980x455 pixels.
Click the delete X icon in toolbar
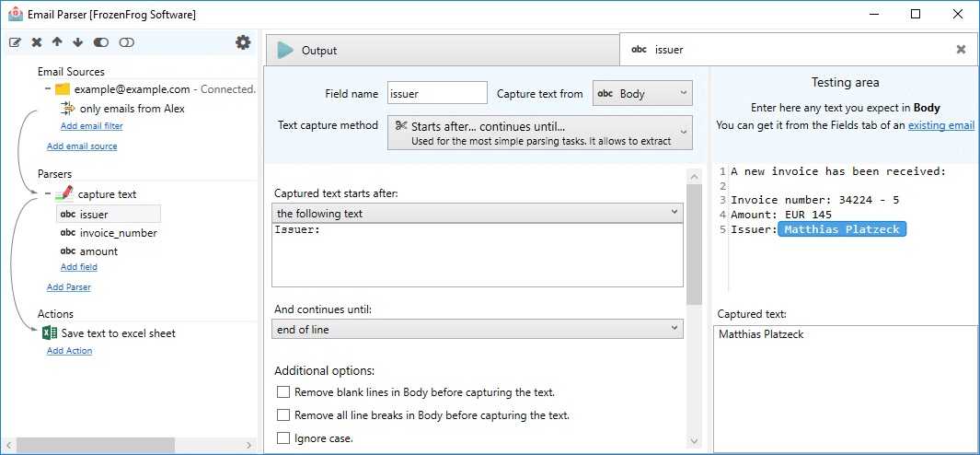pyautogui.click(x=37, y=42)
